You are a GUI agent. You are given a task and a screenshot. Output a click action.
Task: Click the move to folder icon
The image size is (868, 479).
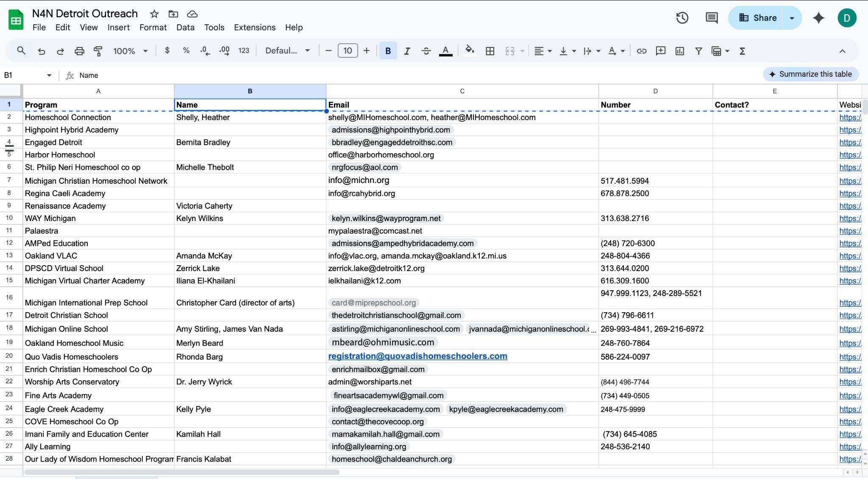tap(173, 14)
